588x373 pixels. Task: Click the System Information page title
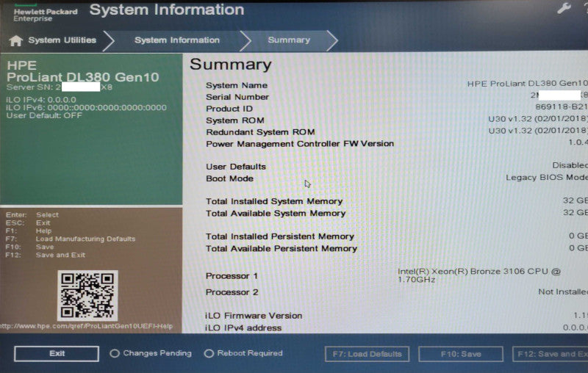point(167,10)
